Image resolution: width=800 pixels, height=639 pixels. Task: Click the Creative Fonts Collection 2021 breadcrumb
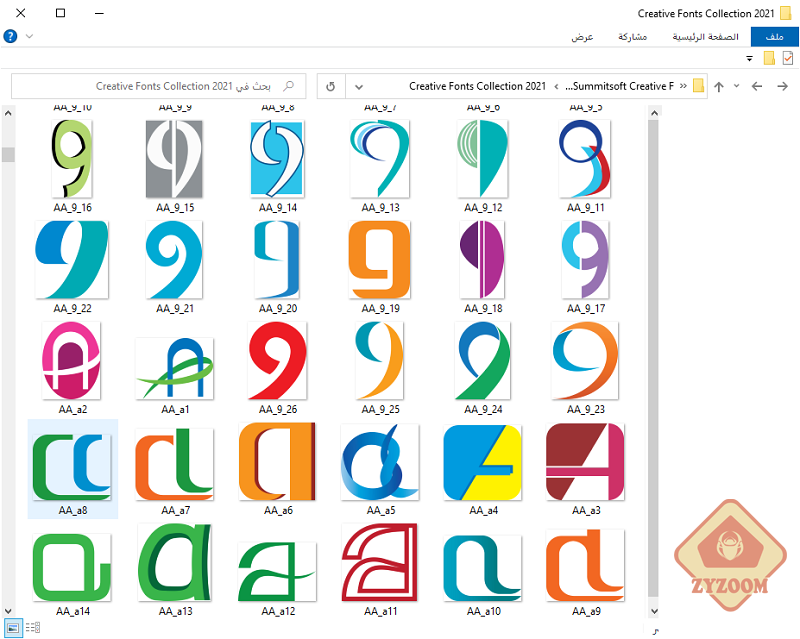click(x=477, y=86)
